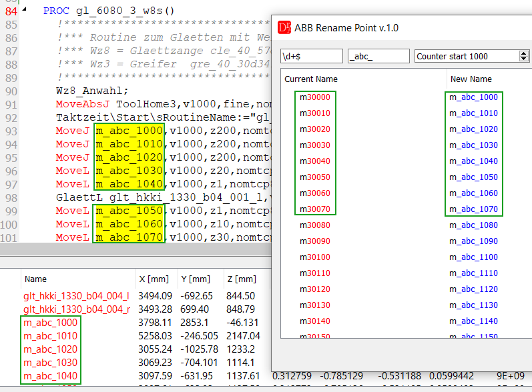Select current name m30030
Screen dimensions: 532x392
(315, 145)
